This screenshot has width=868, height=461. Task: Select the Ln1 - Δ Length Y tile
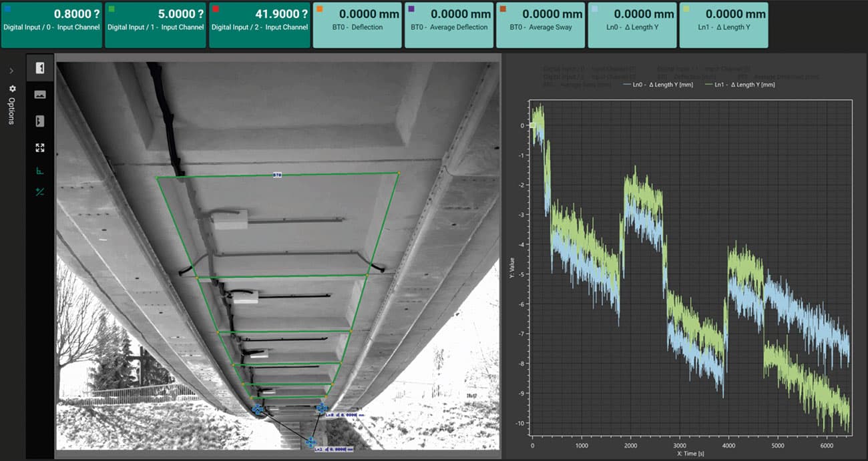pos(723,25)
